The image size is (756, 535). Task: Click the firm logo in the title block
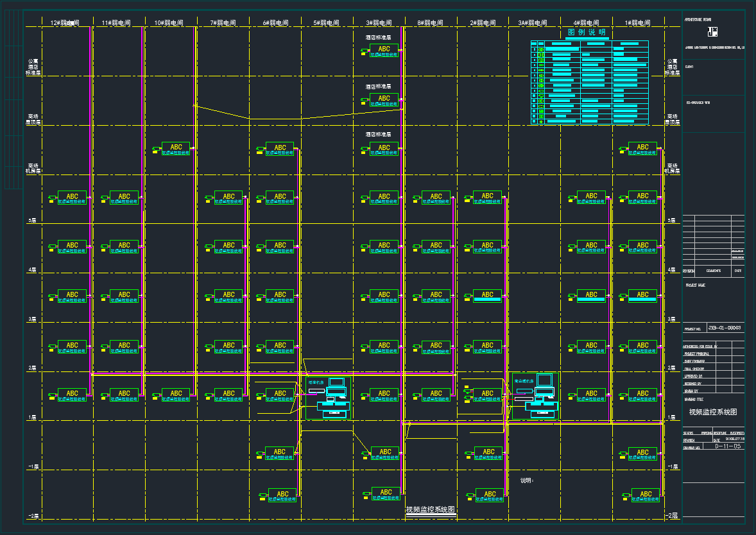pyautogui.click(x=713, y=32)
